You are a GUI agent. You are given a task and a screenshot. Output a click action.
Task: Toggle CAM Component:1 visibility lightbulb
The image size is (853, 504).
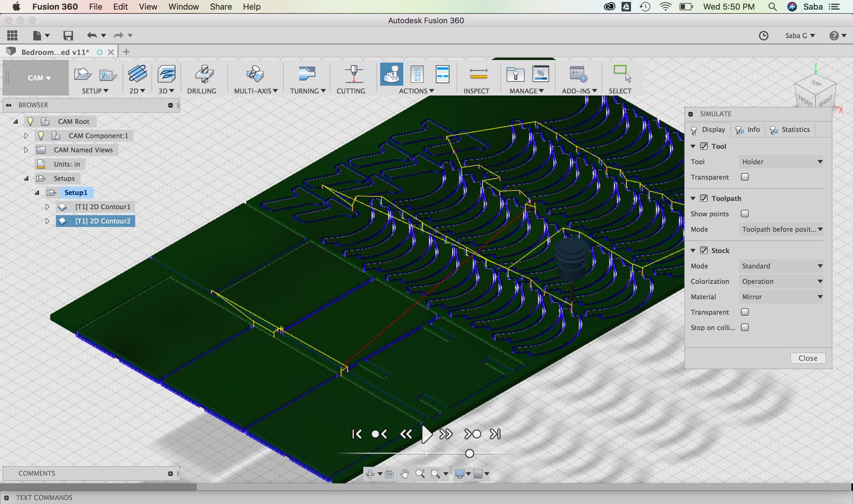click(x=41, y=135)
